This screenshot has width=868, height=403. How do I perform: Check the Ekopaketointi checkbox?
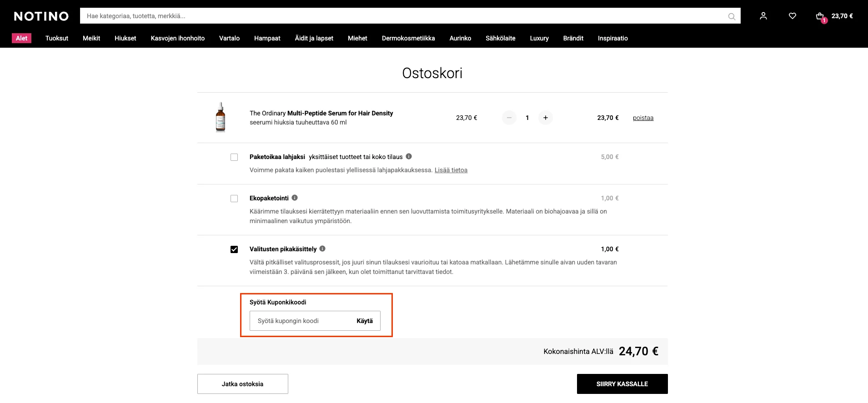(x=234, y=199)
